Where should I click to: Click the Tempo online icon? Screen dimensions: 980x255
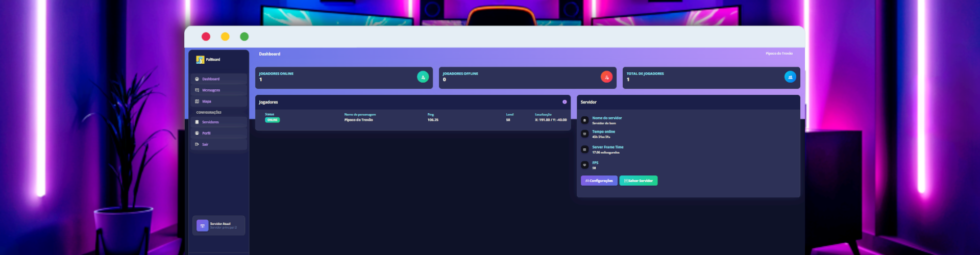click(585, 134)
